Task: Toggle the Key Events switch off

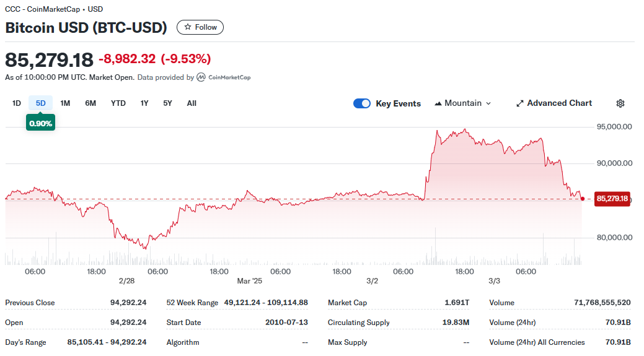Action: coord(362,103)
